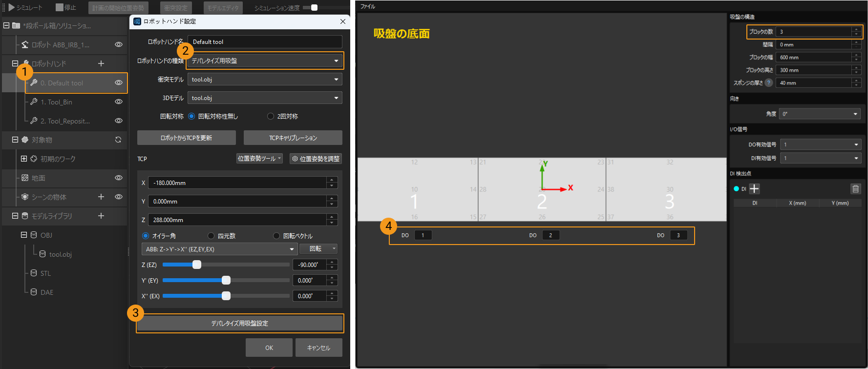The height and width of the screenshot is (369, 868).
Task: Hide the 地面 with its eye icon
Action: tap(118, 178)
